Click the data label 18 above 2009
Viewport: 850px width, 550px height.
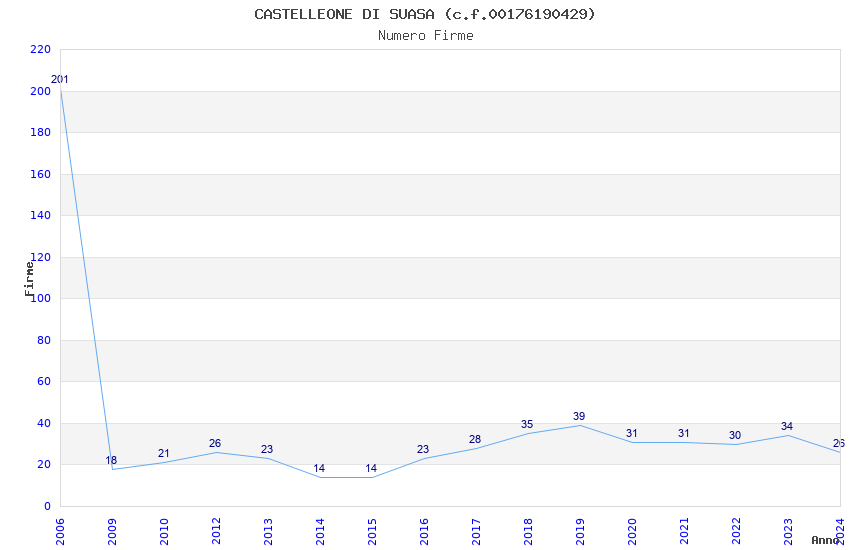[x=111, y=460]
